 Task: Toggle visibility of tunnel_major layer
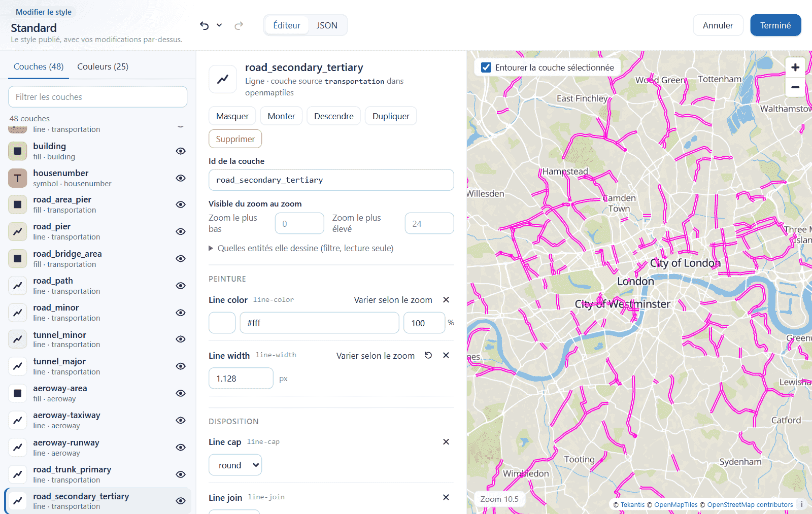pos(181,366)
